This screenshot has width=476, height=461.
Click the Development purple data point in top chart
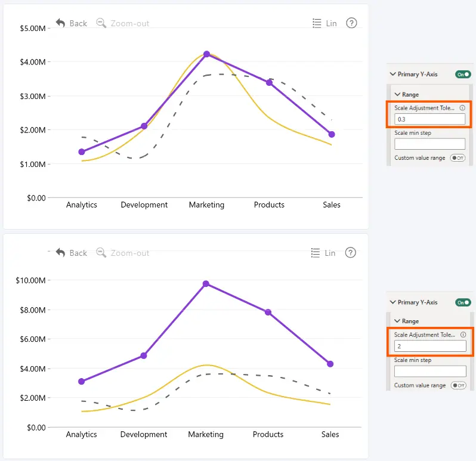tap(144, 126)
